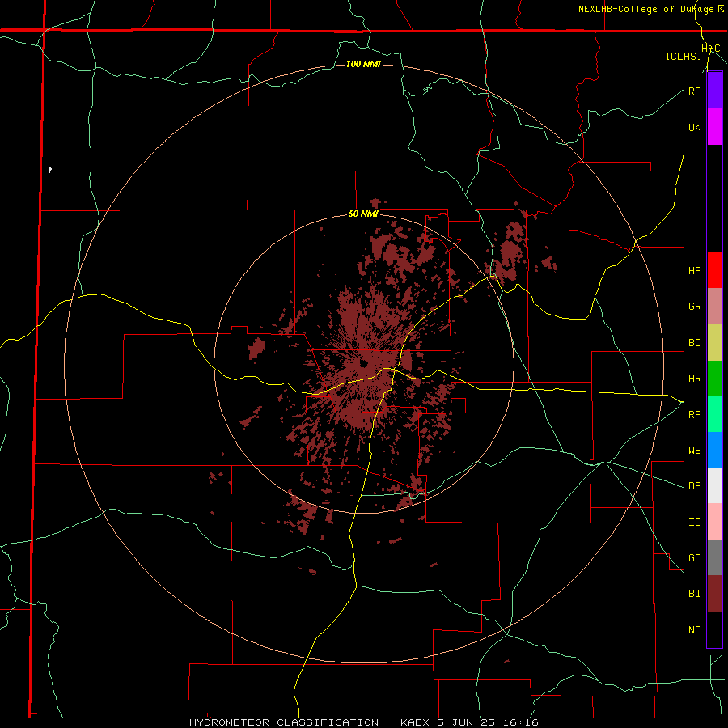728x728 pixels.
Task: Click the RF purple legend swatch
Action: pyautogui.click(x=714, y=91)
